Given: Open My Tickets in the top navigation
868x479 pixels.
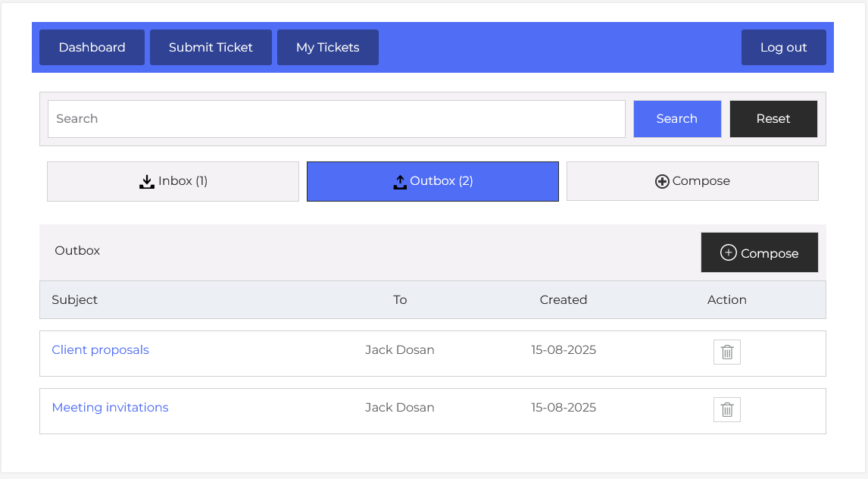Looking at the screenshot, I should click(327, 47).
